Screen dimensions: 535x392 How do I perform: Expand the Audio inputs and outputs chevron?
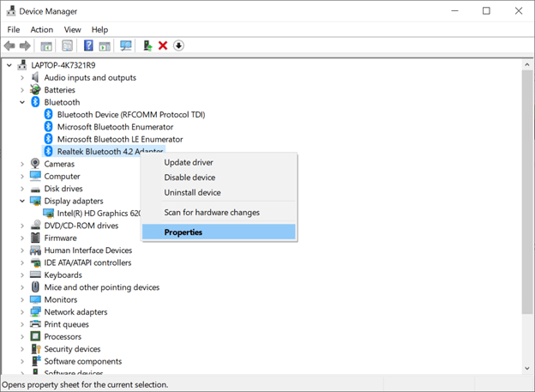tap(22, 77)
